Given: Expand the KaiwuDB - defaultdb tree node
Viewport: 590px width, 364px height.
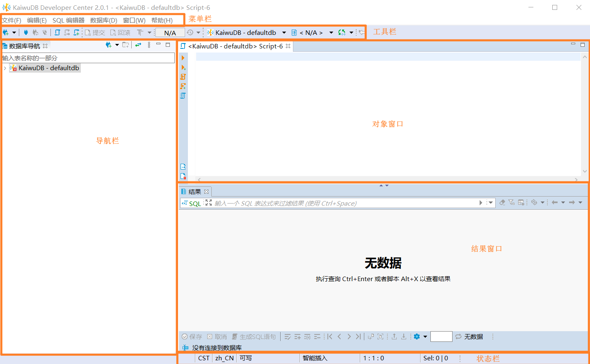Looking at the screenshot, I should 5,68.
